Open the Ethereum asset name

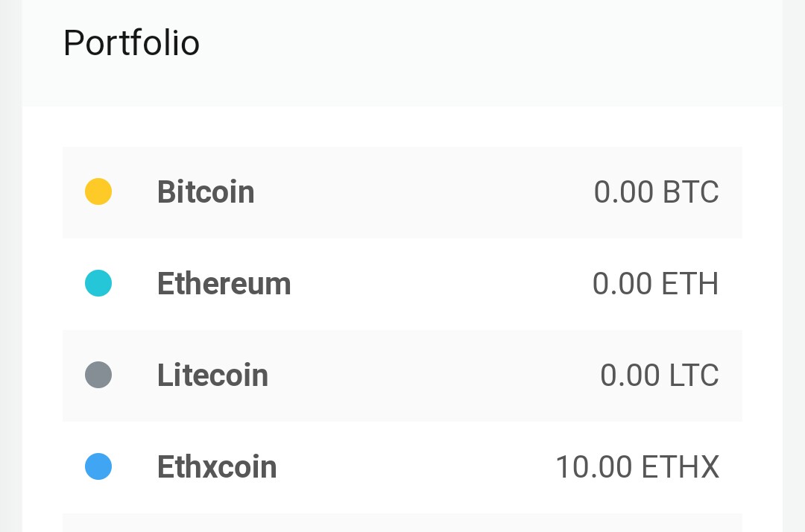point(224,283)
